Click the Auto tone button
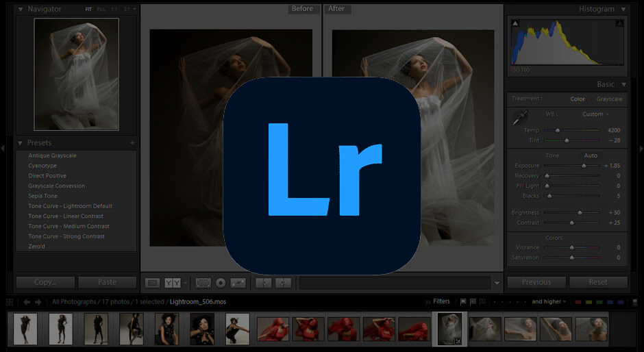The width and height of the screenshot is (644, 352). (591, 155)
